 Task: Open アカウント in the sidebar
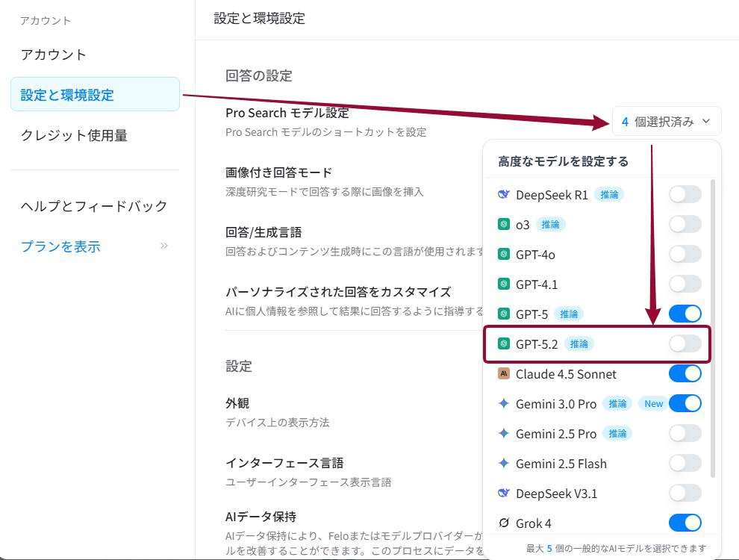(54, 55)
